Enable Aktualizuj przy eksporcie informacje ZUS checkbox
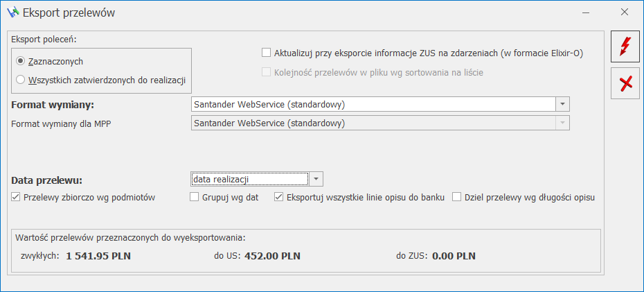The width and height of the screenshot is (644, 292). click(267, 53)
